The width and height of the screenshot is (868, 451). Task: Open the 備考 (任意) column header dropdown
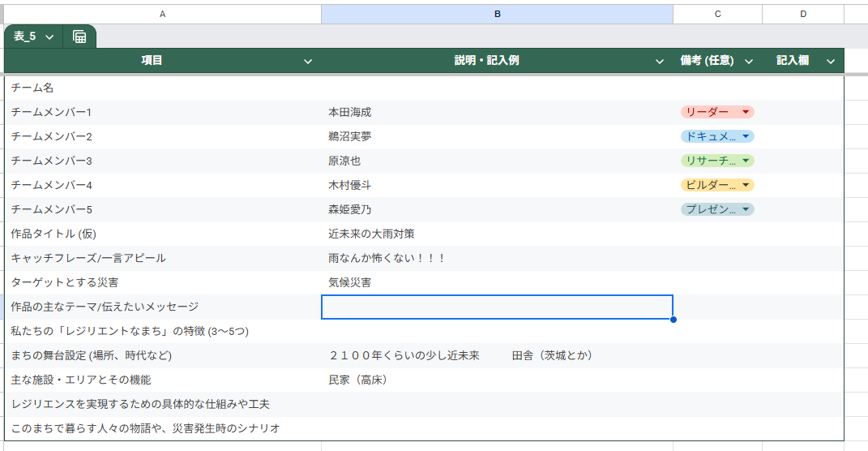point(749,61)
